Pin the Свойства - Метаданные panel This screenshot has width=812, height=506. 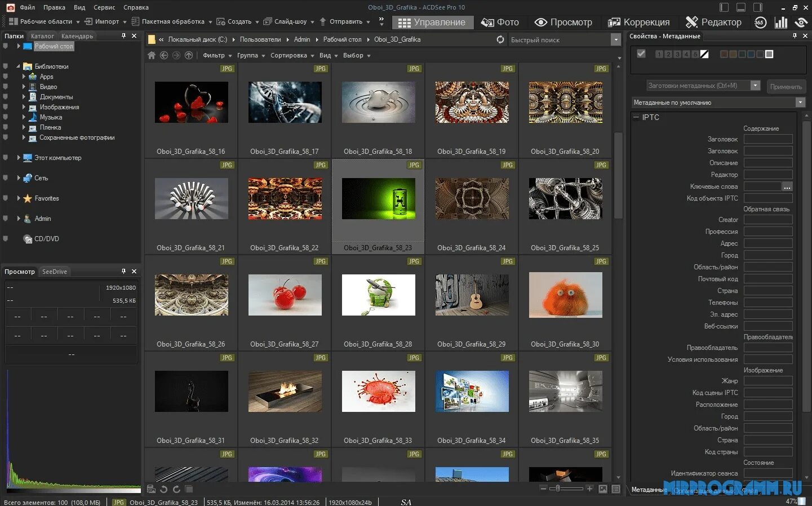795,35
